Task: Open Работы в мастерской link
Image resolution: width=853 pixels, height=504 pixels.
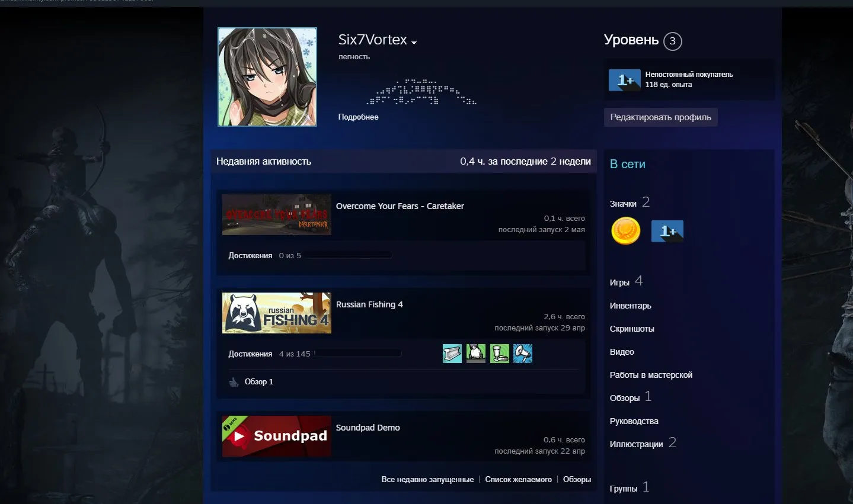Action: 651,375
